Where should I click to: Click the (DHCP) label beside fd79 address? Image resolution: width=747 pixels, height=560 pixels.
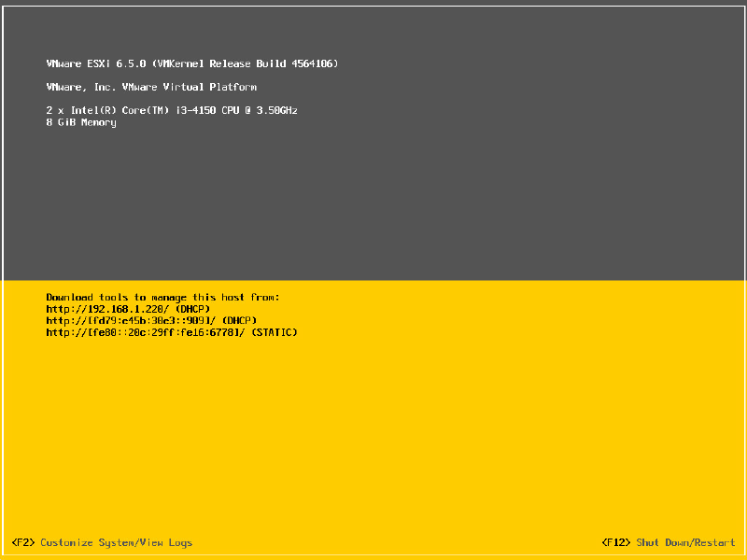click(x=239, y=320)
